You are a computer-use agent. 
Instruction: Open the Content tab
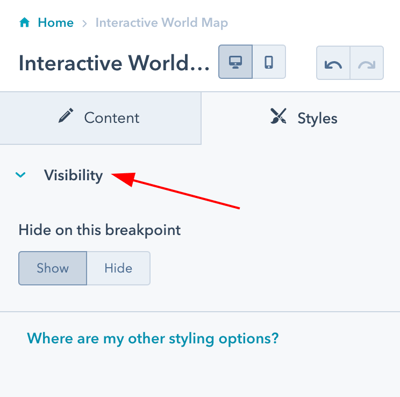(100, 118)
